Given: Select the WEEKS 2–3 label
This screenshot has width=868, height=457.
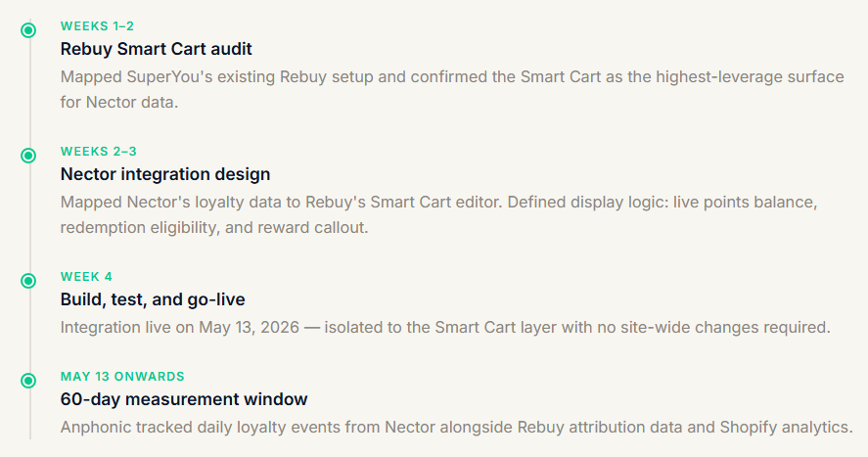Looking at the screenshot, I should [x=99, y=151].
